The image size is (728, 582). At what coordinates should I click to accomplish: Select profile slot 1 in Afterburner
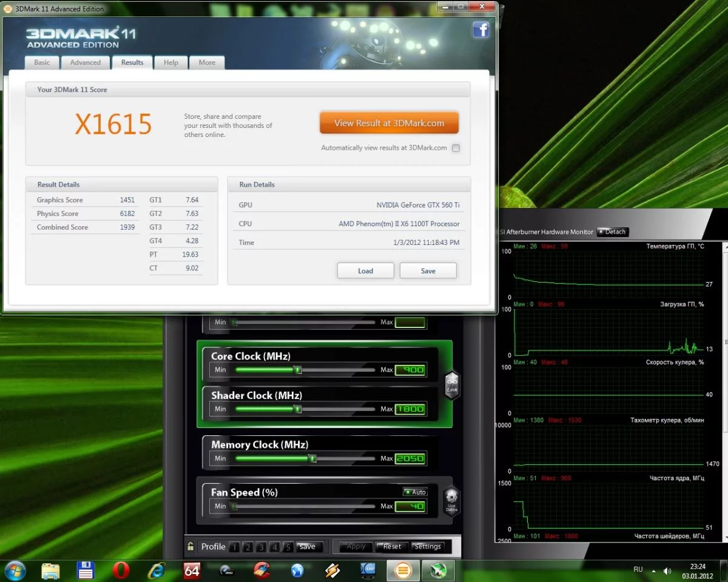point(234,547)
